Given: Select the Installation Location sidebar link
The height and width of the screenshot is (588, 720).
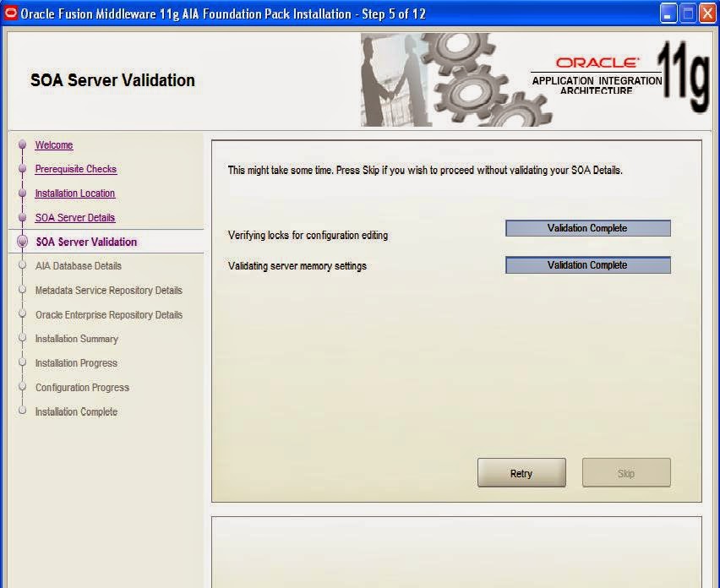Looking at the screenshot, I should [x=75, y=193].
